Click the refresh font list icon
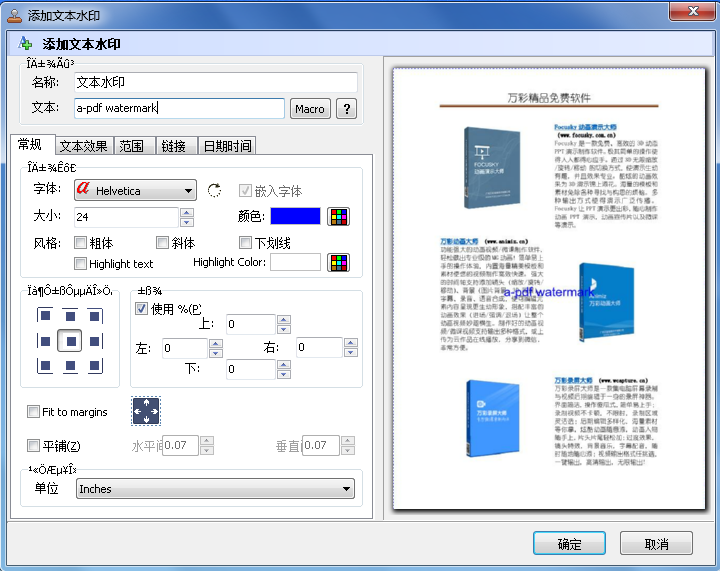 tap(213, 191)
